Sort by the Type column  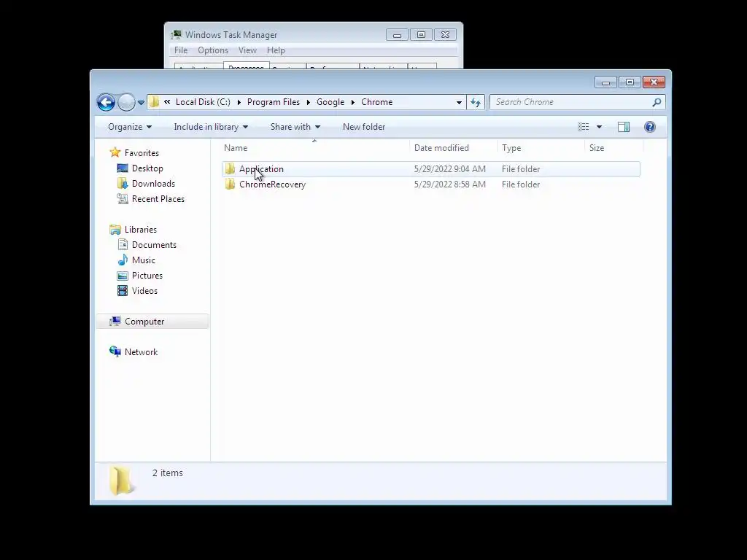pos(511,147)
